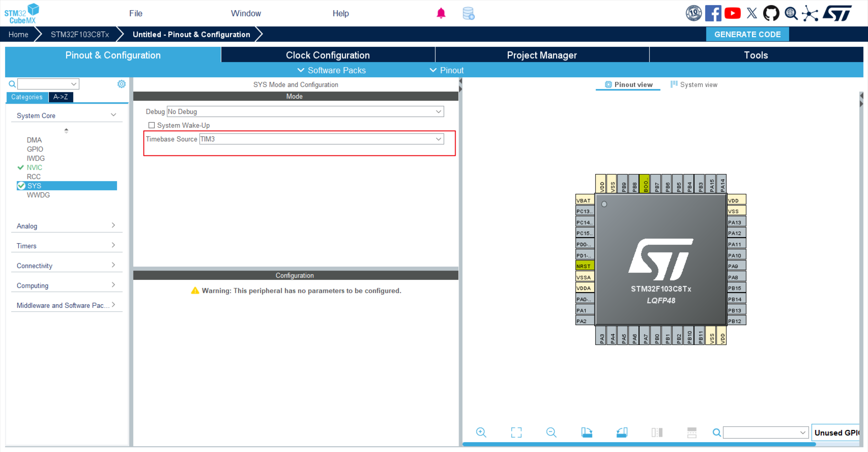
Task: Open the pin search combo box
Action: 766,432
